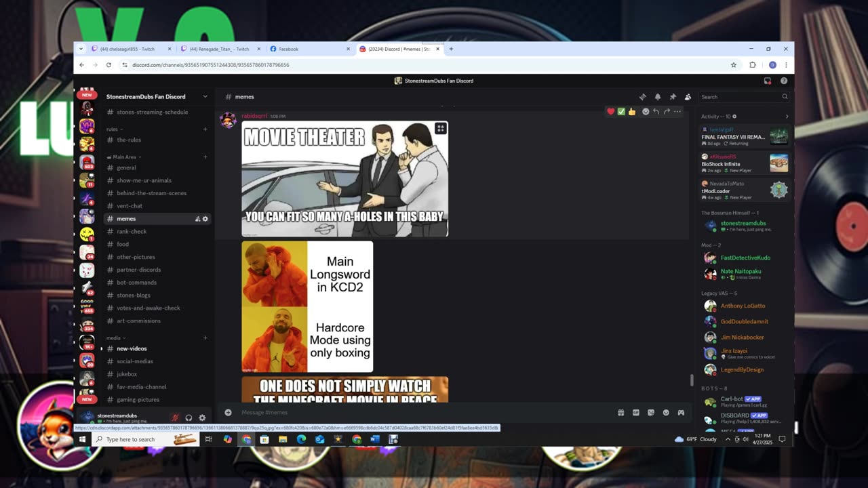Switch to the Facebook tab

[311, 49]
